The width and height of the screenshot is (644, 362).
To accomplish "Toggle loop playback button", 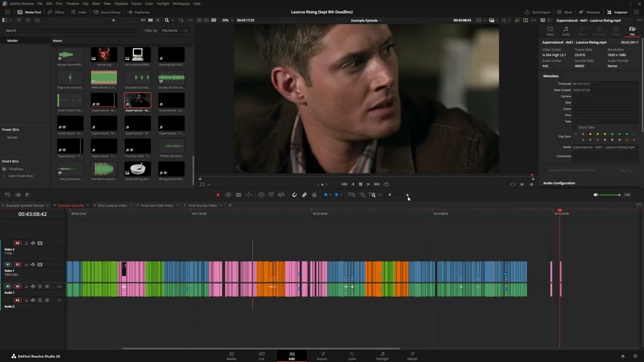I will tap(386, 184).
